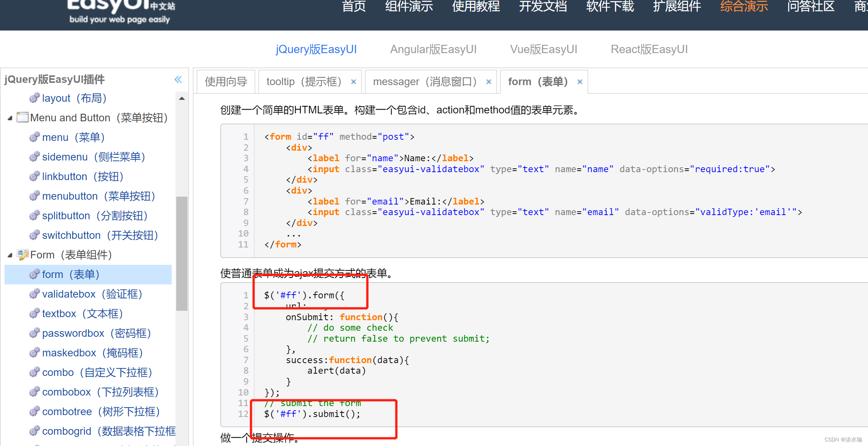Click the gear icon beside maskedbox（掩码框）
This screenshot has height=446, width=868.
[x=34, y=353]
